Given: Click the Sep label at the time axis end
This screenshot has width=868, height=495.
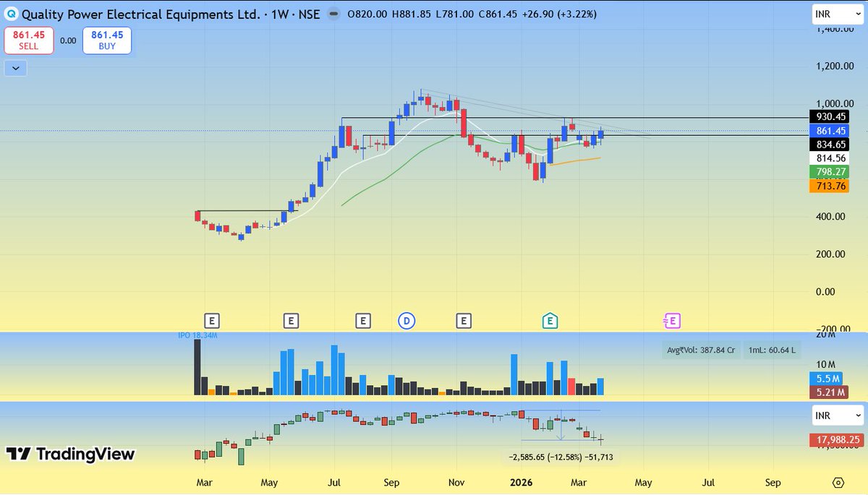Looking at the screenshot, I should click(773, 482).
